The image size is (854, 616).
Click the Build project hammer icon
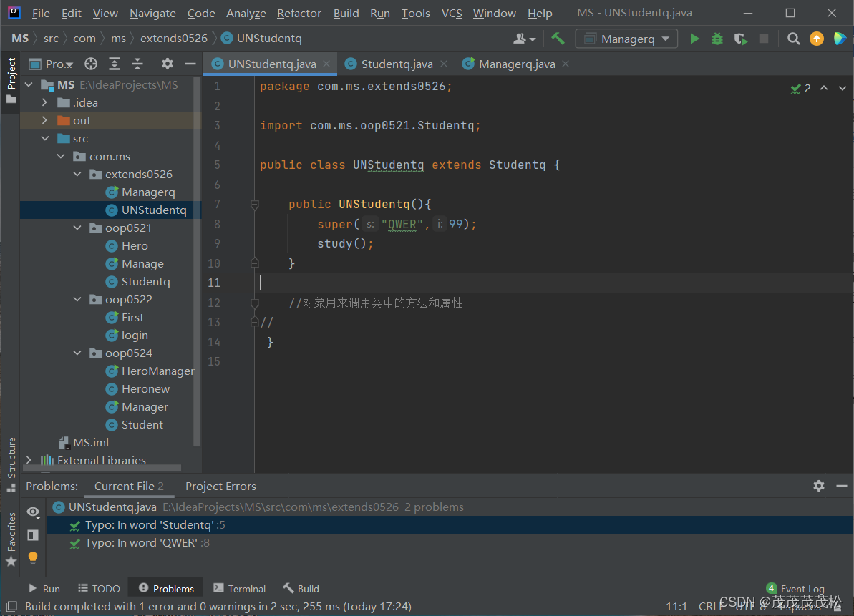click(x=558, y=39)
